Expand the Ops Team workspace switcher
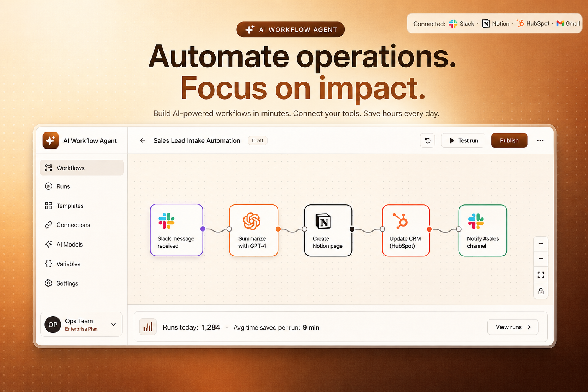588x392 pixels. pyautogui.click(x=81, y=324)
